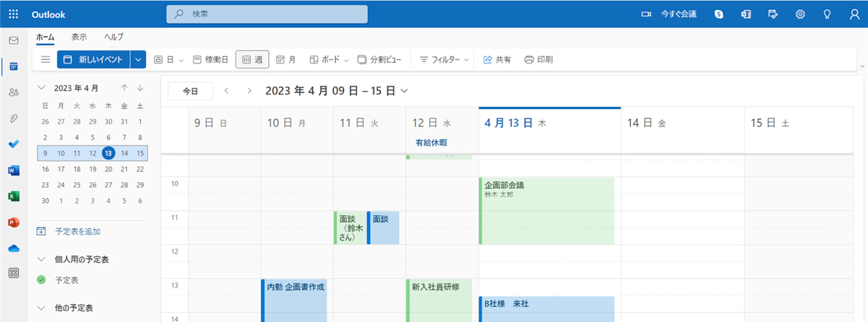
Task: Launch Word from the sidebar
Action: [x=14, y=171]
